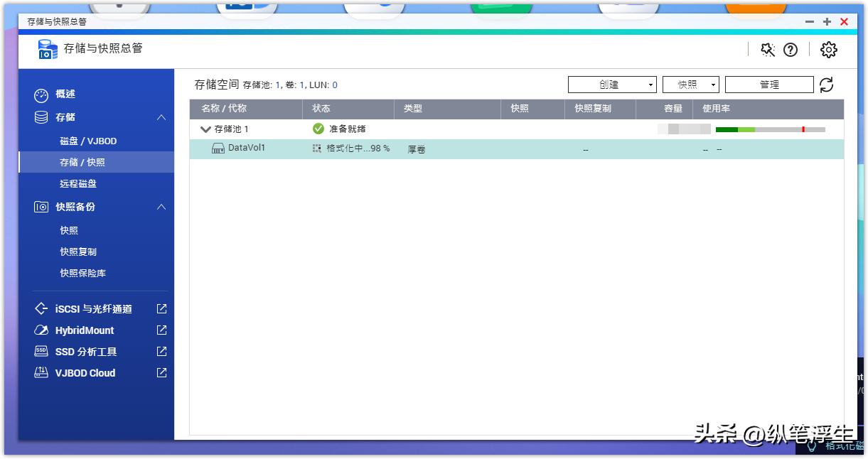This screenshot has width=868, height=459.
Task: Click the 存储池 1 name text
Action: 232,129
